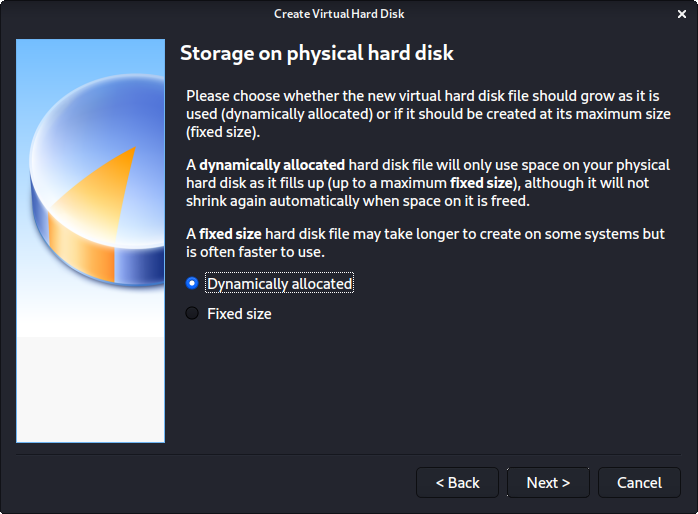Click the Storage on physical hard disk heading
698x514 pixels.
(317, 53)
